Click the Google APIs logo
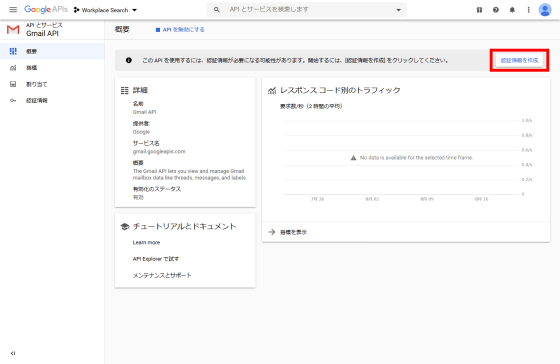Image resolution: width=560 pixels, height=364 pixels. point(46,10)
